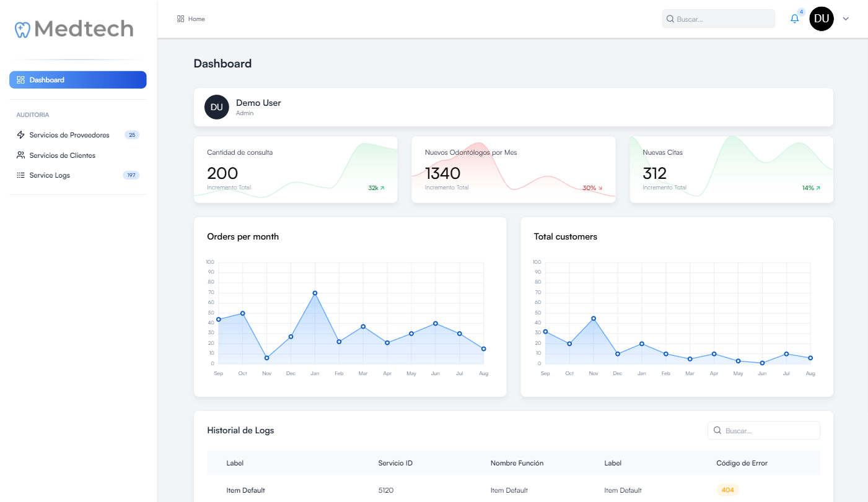
Task: Click the Nuevos Odontólogos por Mes card
Action: 514,170
